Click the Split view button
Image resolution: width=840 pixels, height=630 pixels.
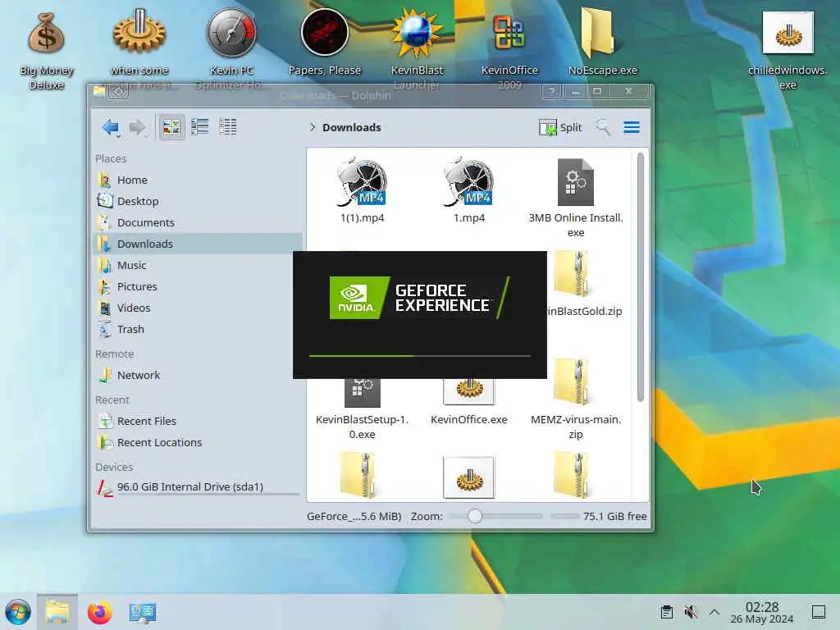pyautogui.click(x=560, y=127)
